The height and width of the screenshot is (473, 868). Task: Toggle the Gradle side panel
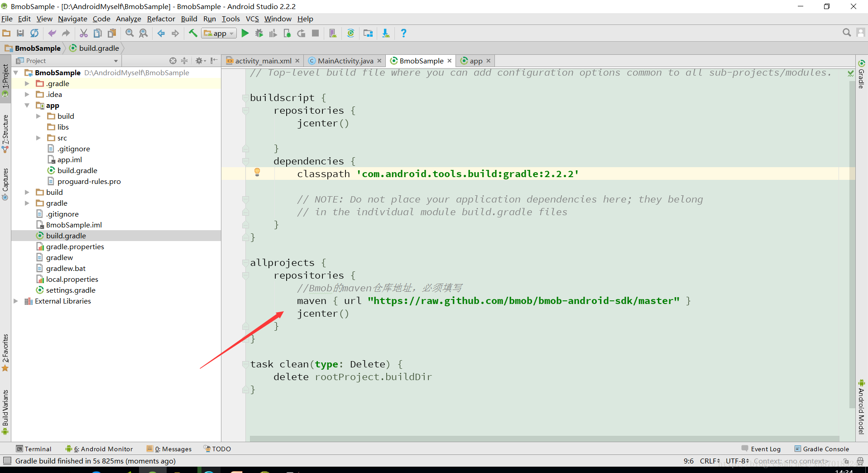pos(862,74)
